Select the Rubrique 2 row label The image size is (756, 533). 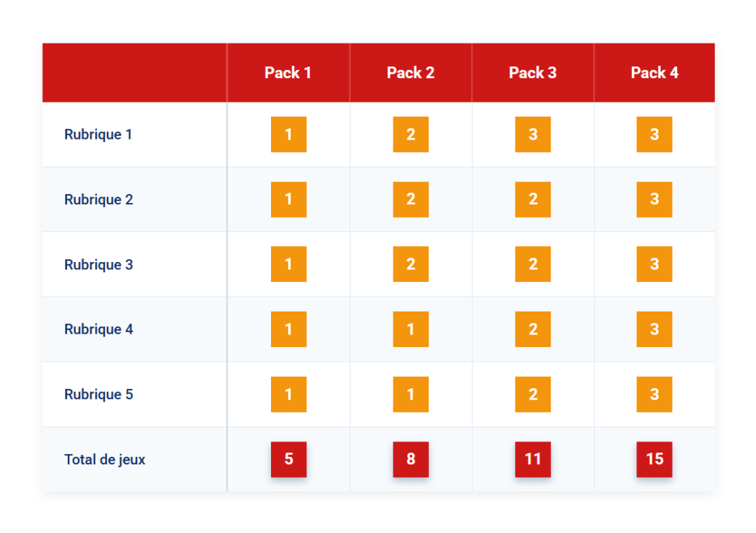click(98, 199)
